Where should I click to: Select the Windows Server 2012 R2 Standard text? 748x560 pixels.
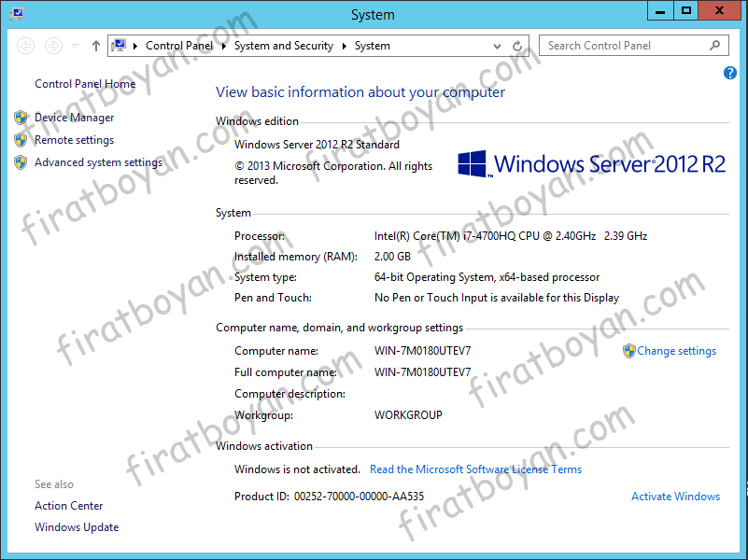317,145
